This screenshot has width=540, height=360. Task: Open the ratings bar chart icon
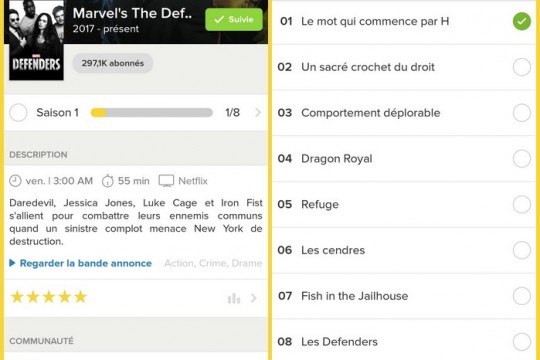point(233,298)
